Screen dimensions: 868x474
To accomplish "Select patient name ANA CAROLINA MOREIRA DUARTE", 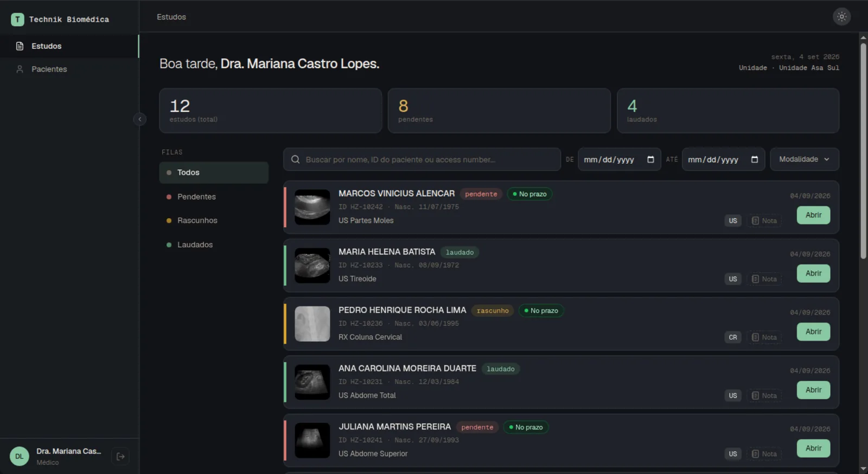I will point(407,368).
